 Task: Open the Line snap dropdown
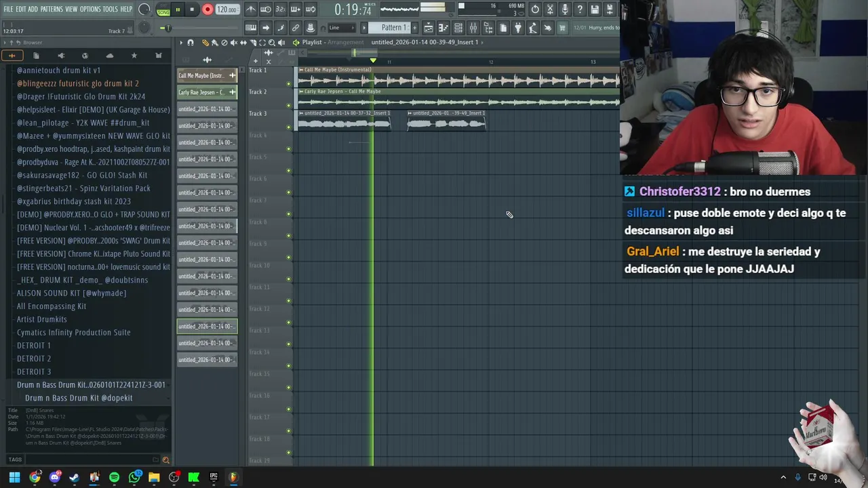click(342, 28)
